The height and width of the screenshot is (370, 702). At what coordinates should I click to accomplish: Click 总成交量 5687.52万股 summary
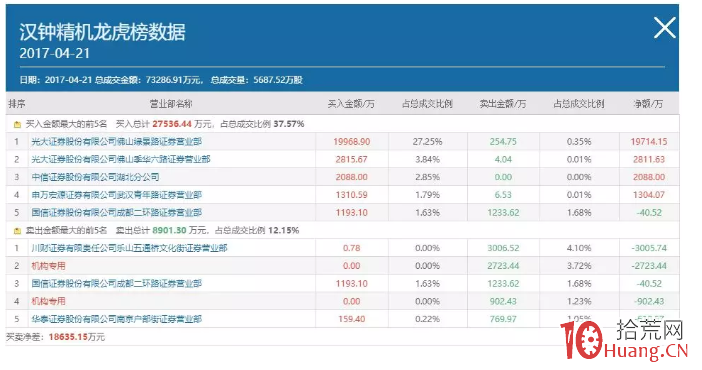point(257,80)
